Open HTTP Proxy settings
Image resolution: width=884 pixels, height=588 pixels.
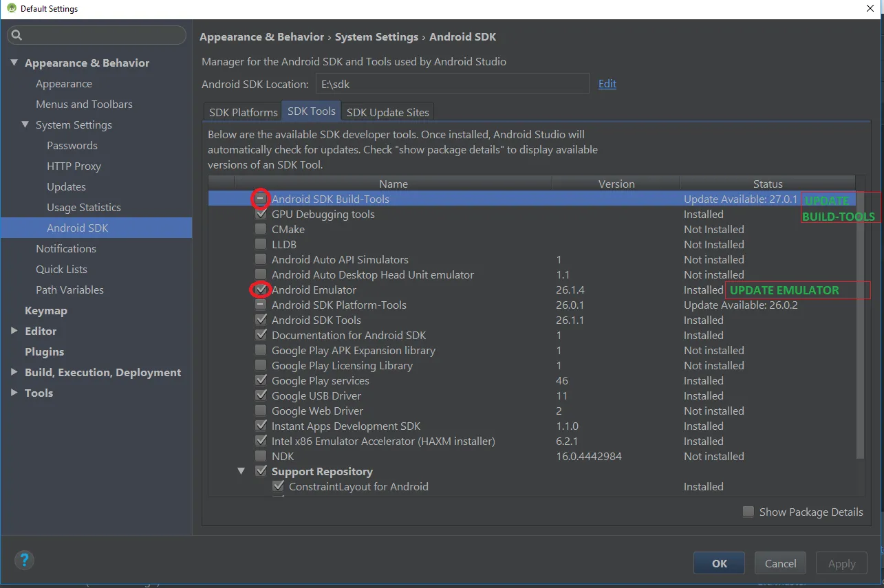(74, 166)
